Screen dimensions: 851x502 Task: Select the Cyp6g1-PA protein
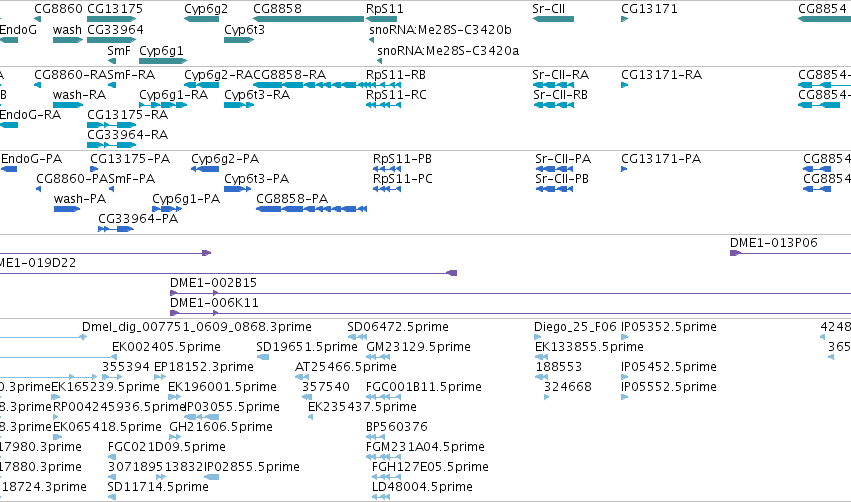coord(167,209)
